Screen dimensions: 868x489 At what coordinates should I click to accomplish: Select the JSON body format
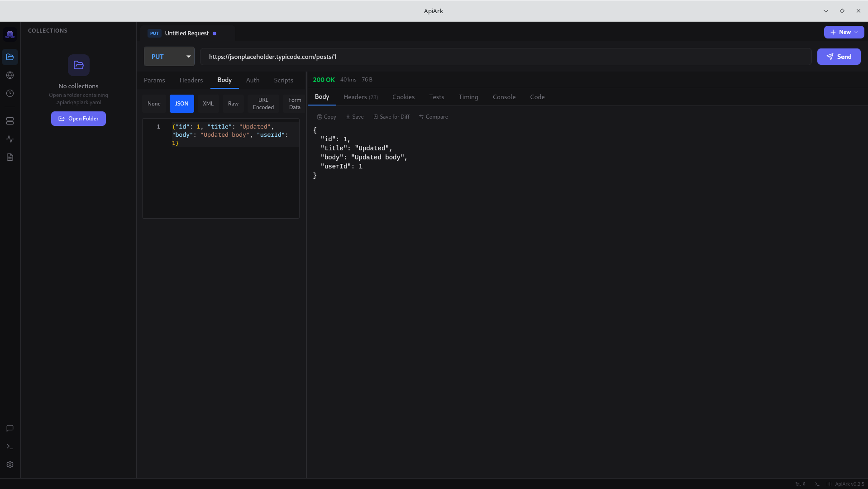coord(181,103)
